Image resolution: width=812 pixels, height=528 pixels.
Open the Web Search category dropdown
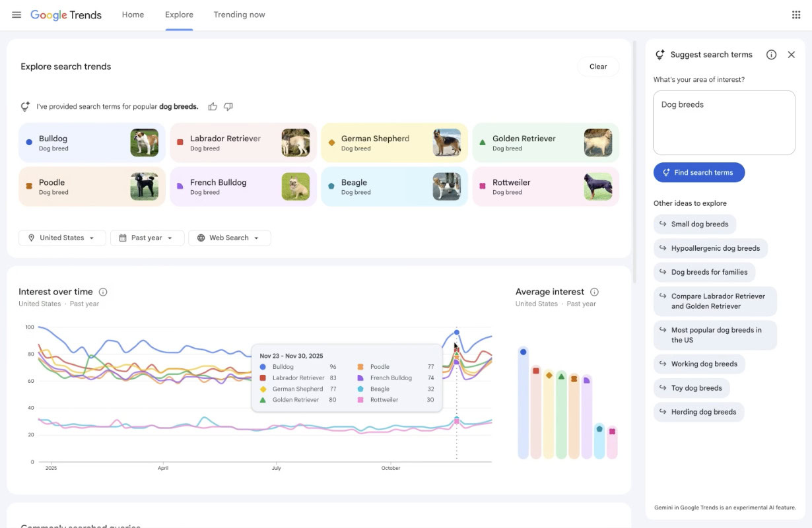pyautogui.click(x=229, y=238)
